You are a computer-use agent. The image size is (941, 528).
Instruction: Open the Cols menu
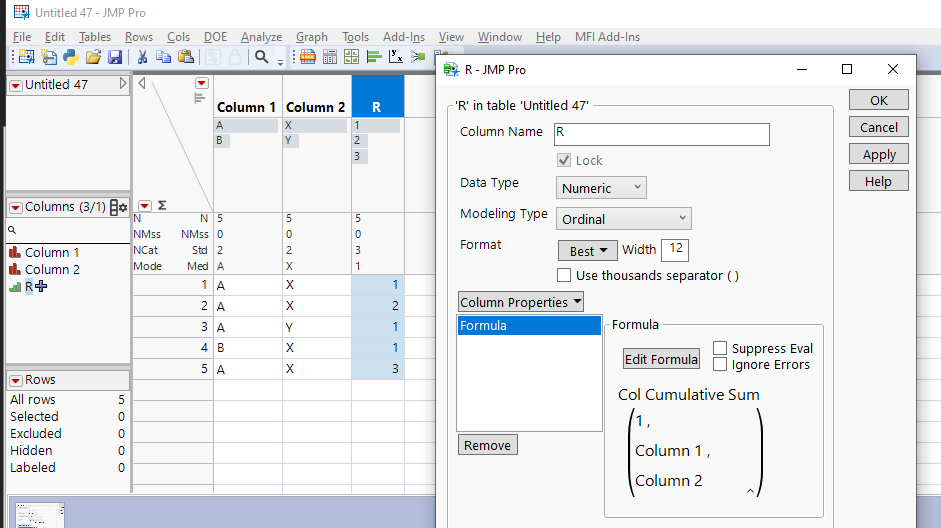(178, 37)
